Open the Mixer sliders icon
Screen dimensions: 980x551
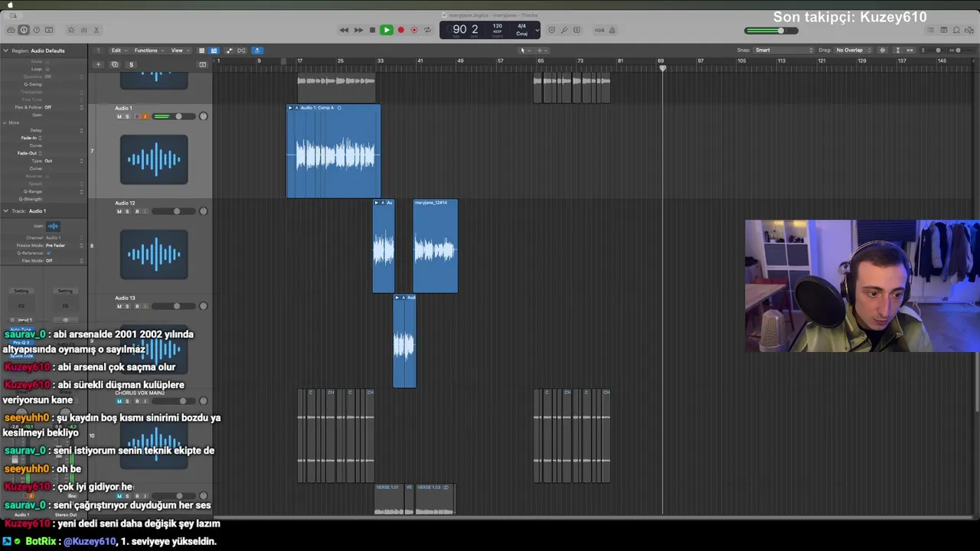click(x=84, y=30)
